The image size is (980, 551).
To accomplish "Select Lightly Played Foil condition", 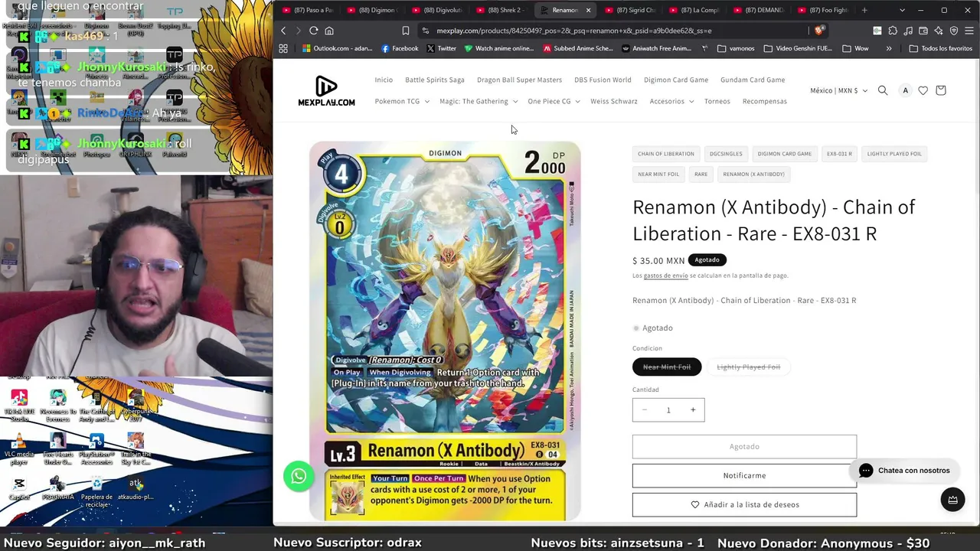I will pos(748,367).
